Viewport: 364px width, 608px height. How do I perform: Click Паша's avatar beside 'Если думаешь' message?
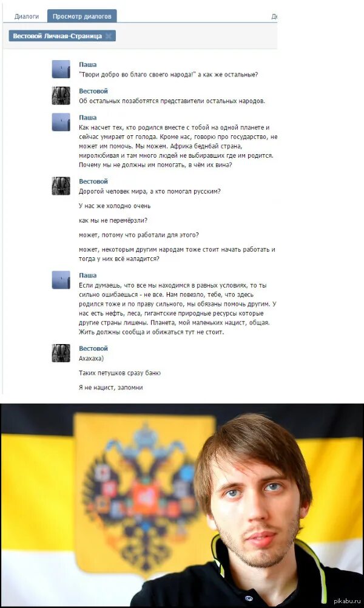coord(61,280)
